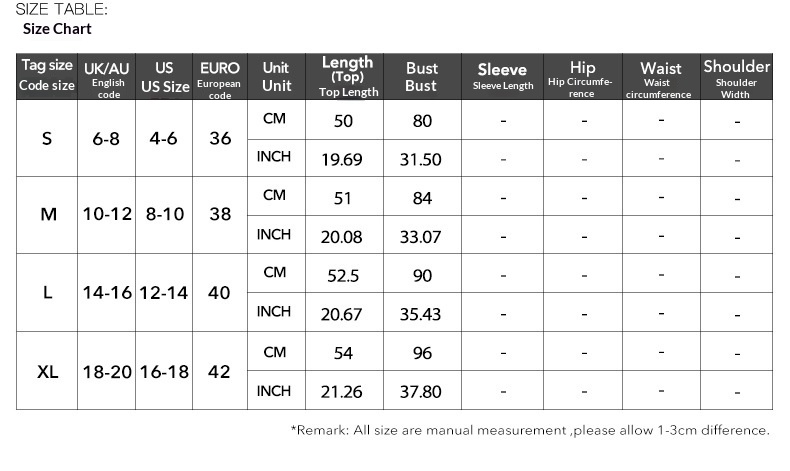
Task: Select the Sleeve Length column header
Action: point(502,76)
